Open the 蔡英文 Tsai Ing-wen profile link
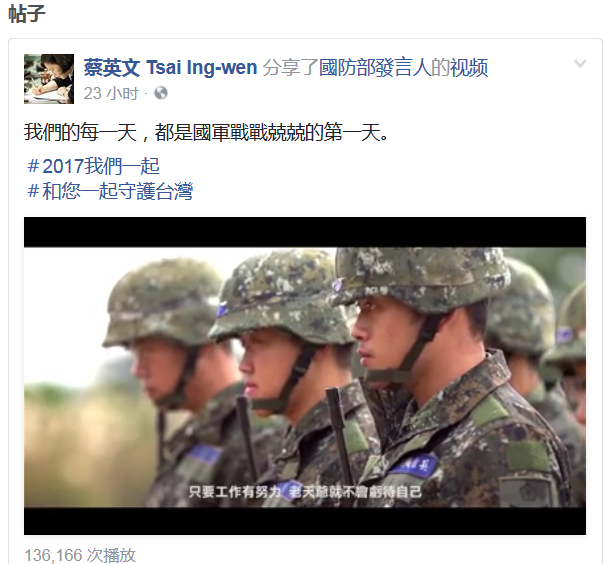This screenshot has height=564, width=610. coord(170,68)
